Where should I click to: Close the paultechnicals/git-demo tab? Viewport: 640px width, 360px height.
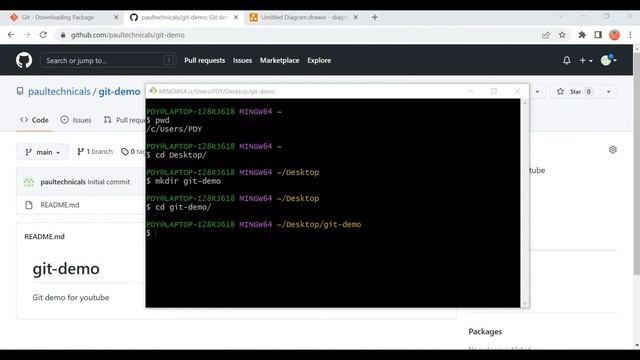point(236,17)
